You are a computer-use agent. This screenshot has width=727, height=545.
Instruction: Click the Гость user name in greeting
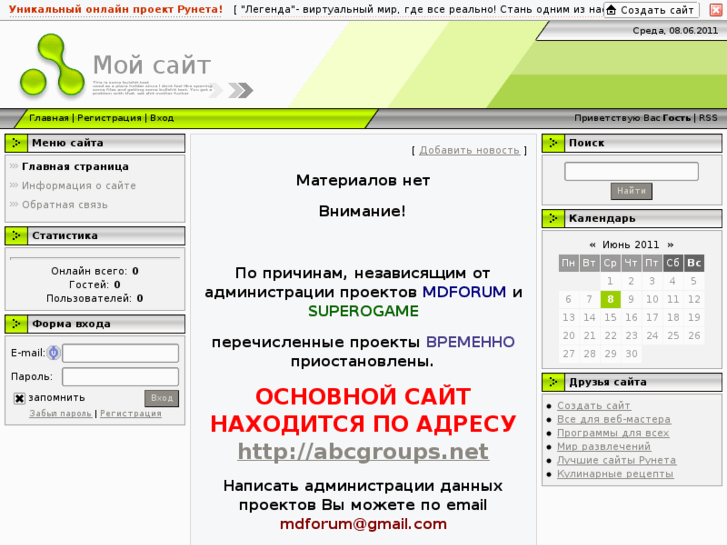[676, 118]
